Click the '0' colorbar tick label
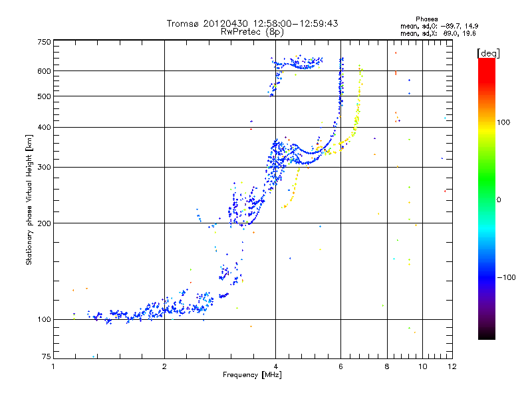The height and width of the screenshot is (399, 532). click(499, 200)
